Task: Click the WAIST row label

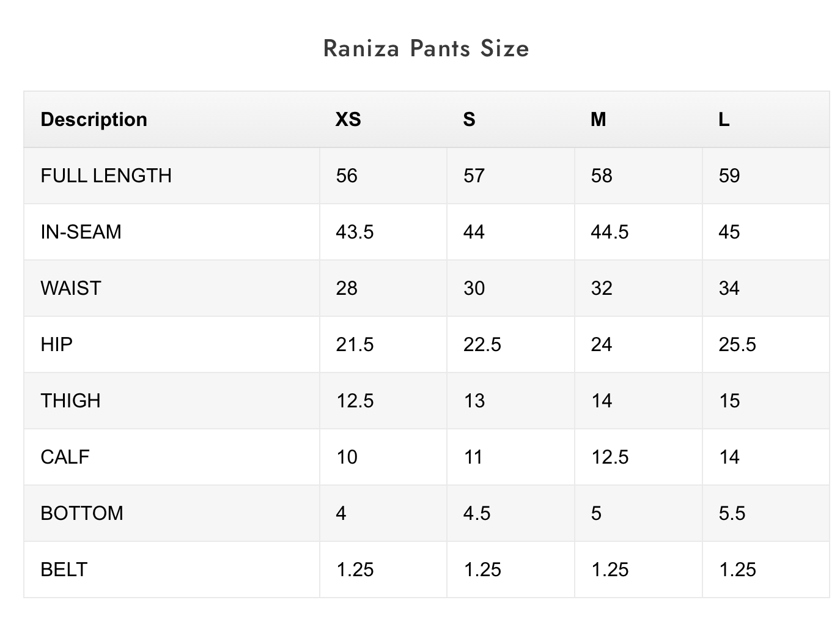Action: click(70, 288)
